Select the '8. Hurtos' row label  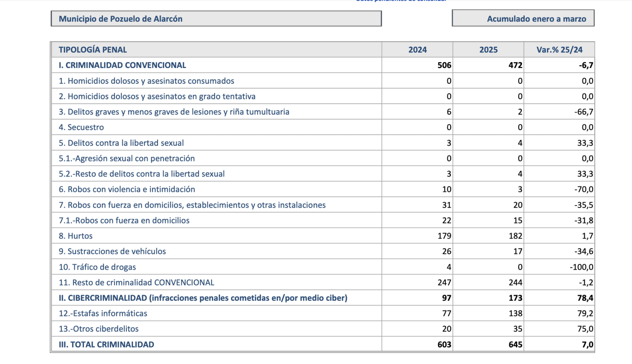click(76, 236)
